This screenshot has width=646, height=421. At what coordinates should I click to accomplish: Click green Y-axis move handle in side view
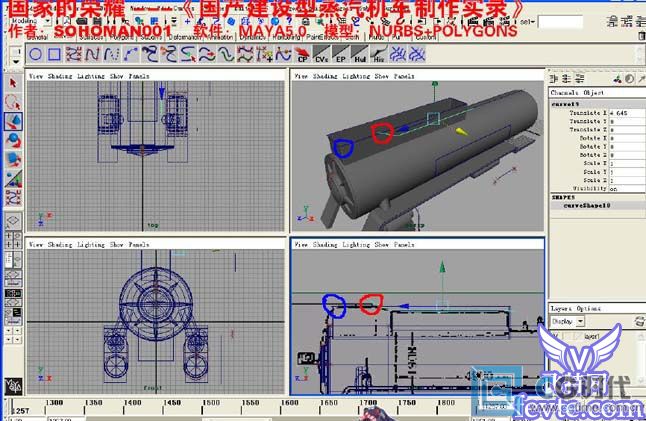[442, 267]
